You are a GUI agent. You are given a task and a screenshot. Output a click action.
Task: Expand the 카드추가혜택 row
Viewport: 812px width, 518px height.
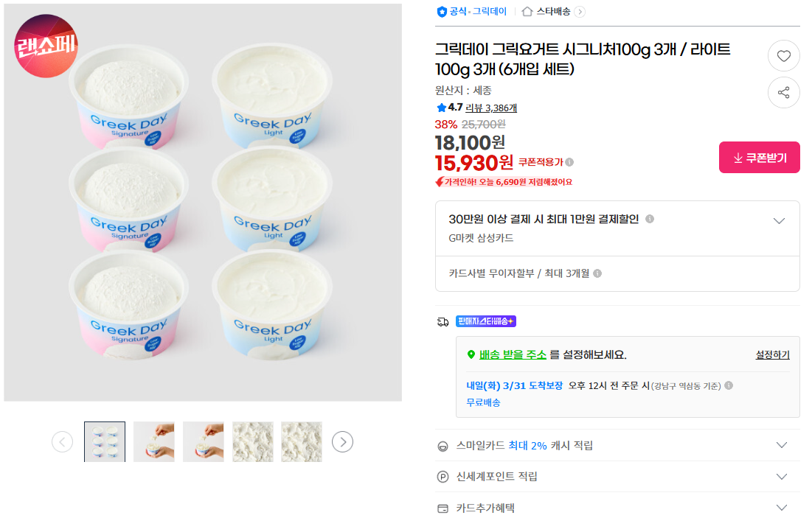click(x=782, y=508)
